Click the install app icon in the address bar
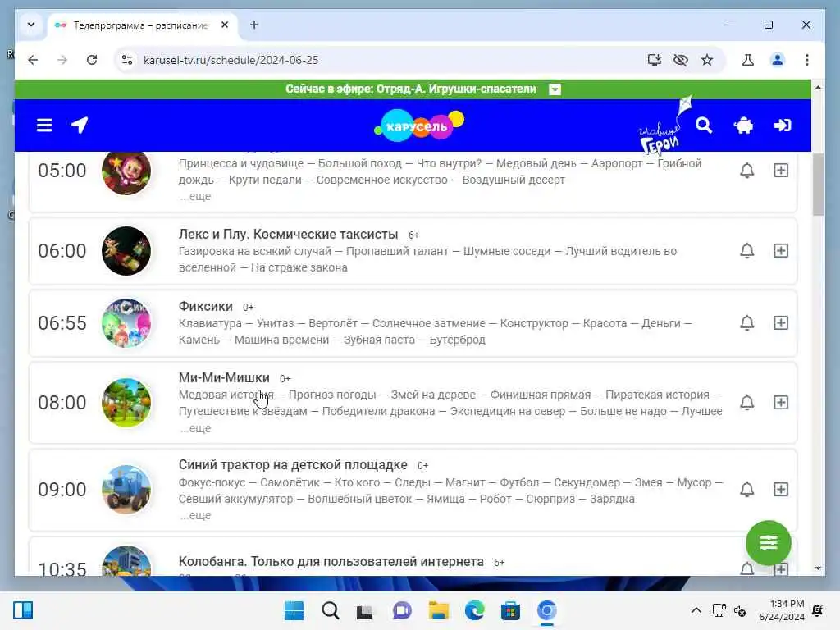 click(x=654, y=60)
